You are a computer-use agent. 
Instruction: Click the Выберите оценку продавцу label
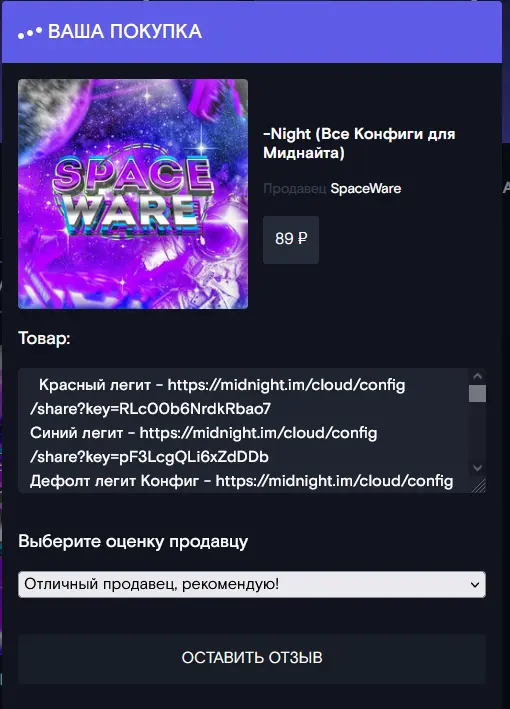click(133, 542)
